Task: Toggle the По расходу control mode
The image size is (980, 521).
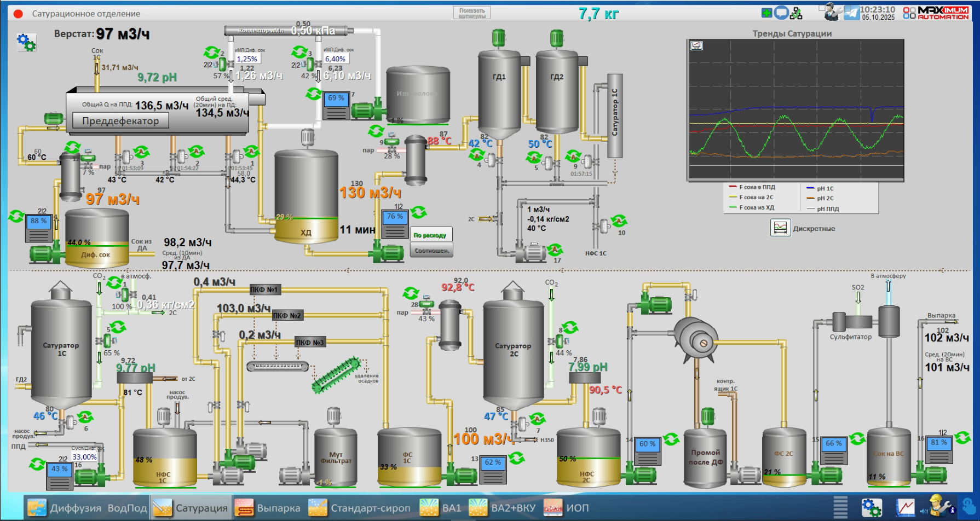Action: pos(431,235)
